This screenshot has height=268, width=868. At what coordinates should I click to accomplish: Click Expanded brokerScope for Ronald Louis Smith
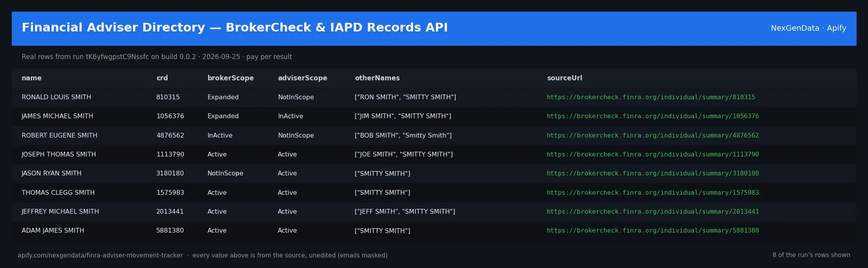(223, 97)
